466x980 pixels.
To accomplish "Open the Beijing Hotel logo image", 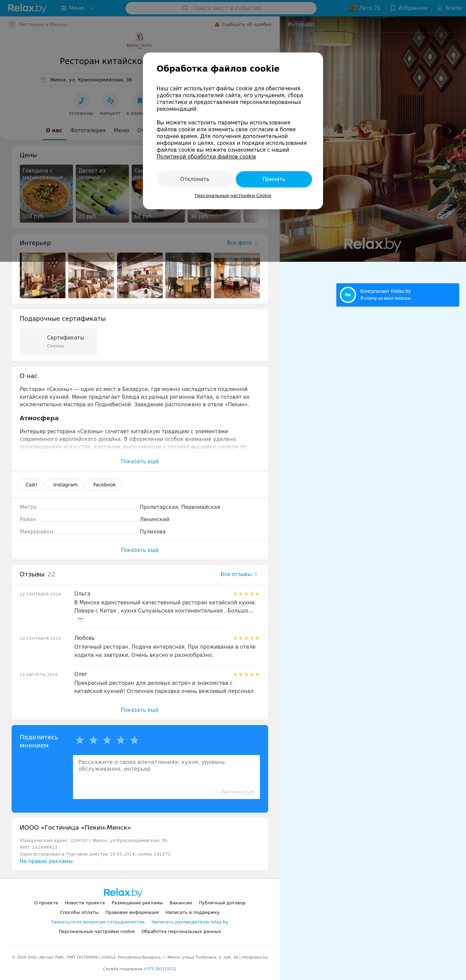I will [140, 40].
